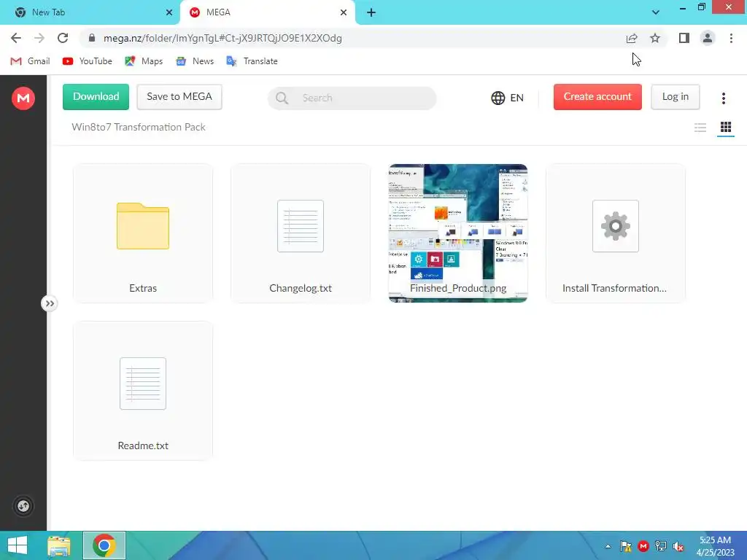Open the Maps bookmark
Screen dimensions: 747x560
tap(144, 61)
